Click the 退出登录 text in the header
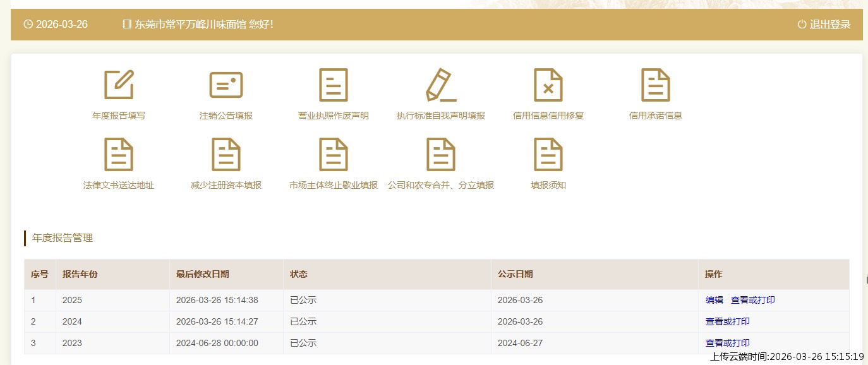The height and width of the screenshot is (365, 868). [x=830, y=25]
